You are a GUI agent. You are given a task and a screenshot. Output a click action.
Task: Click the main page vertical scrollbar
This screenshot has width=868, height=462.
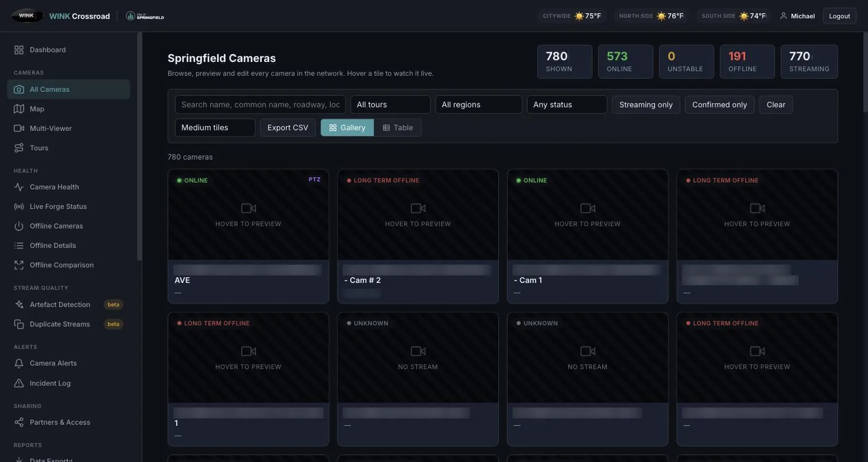tap(865, 72)
